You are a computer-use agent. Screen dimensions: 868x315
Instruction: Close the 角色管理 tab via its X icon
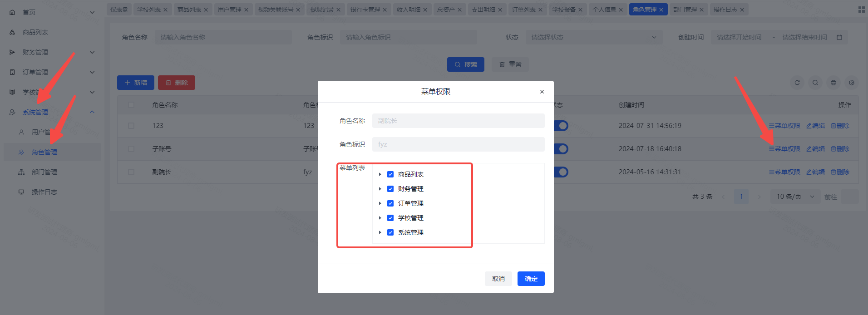tap(661, 10)
